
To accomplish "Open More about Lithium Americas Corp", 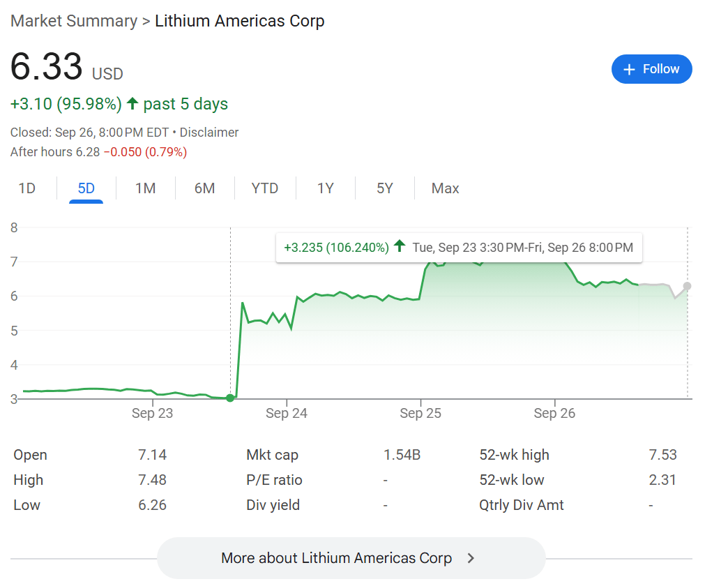I will click(351, 557).
